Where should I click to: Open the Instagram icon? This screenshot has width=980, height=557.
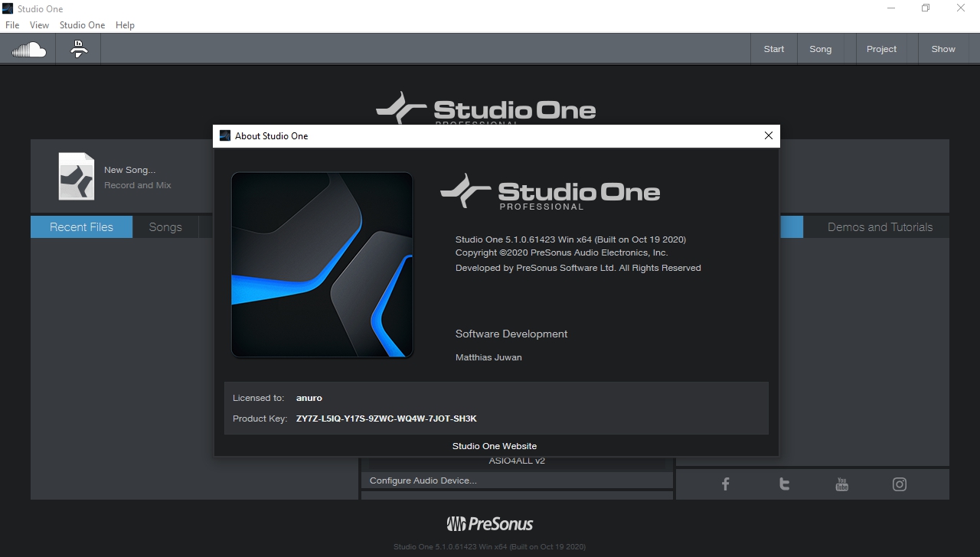click(900, 484)
